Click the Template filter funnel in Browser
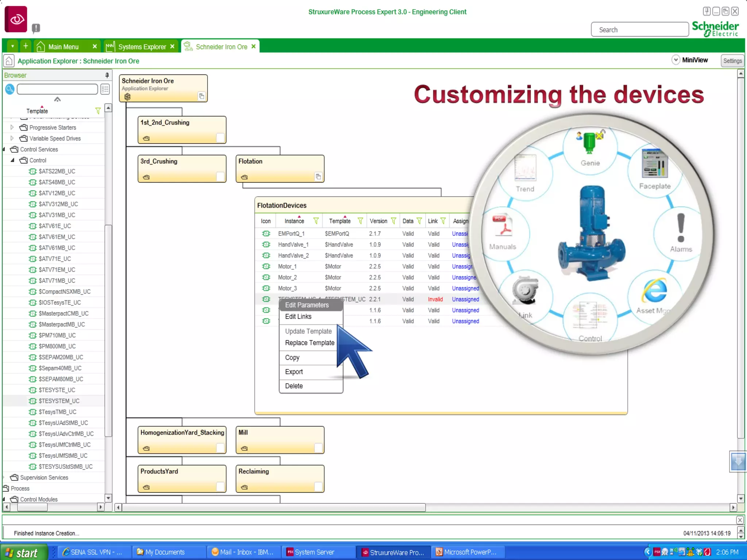This screenshot has width=747, height=560. 98,111
